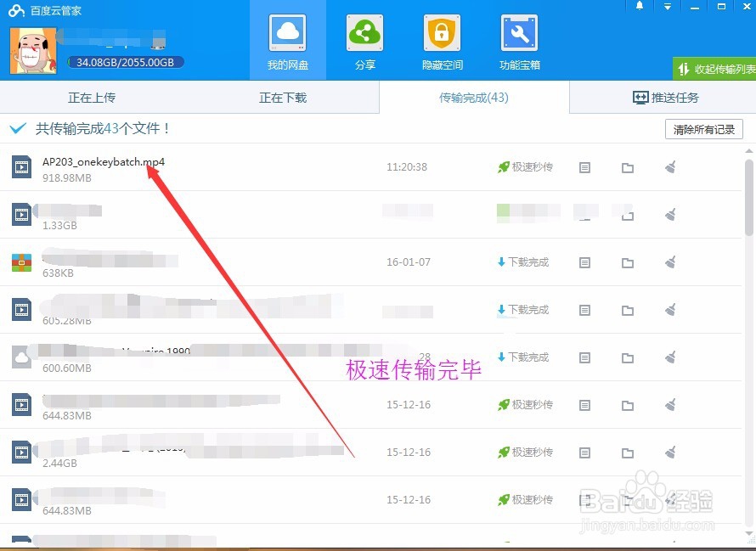Click the 34.08GB/2055.00GB storage usage bar

pos(126,62)
